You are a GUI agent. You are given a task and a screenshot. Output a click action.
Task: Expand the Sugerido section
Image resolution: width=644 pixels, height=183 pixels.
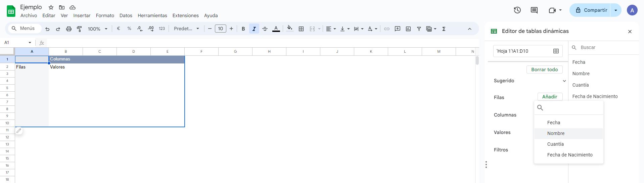click(564, 81)
